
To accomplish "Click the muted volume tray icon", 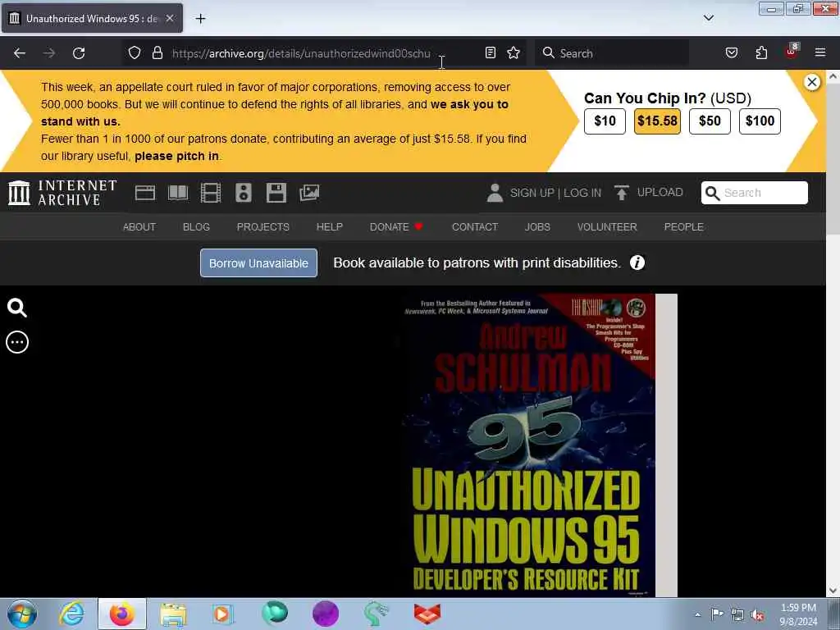I will click(757, 615).
